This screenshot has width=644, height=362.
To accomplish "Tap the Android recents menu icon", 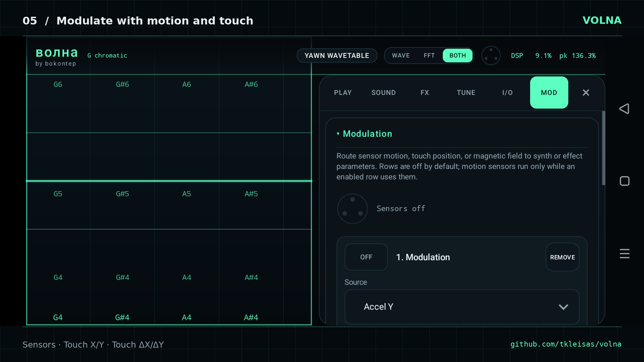I will pyautogui.click(x=624, y=254).
